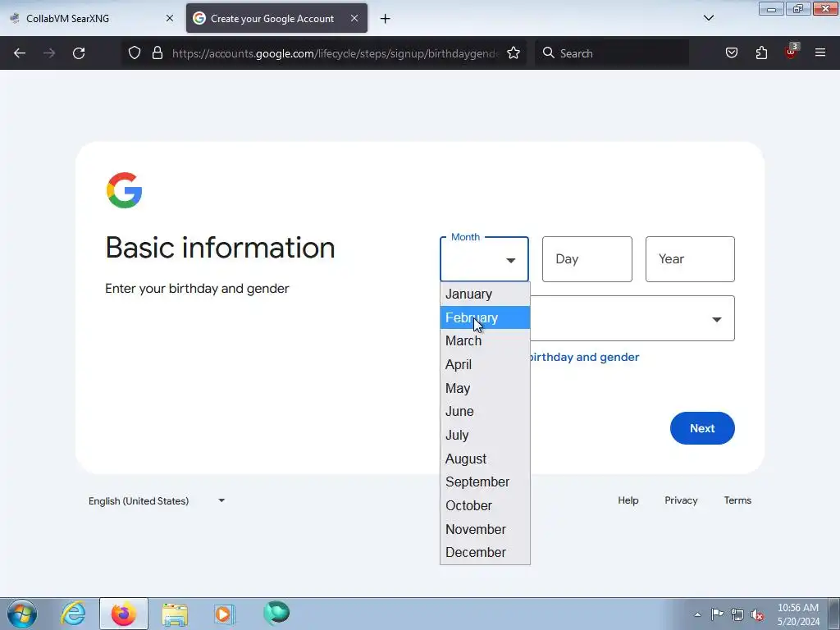Open the gender dropdown arrow
Viewport: 840px width, 630px height.
click(x=716, y=319)
